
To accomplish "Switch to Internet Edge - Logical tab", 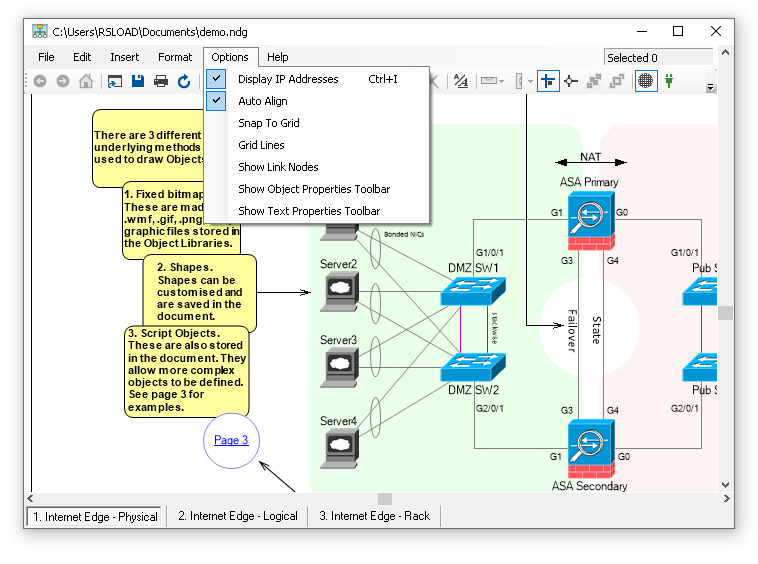I will (238, 516).
